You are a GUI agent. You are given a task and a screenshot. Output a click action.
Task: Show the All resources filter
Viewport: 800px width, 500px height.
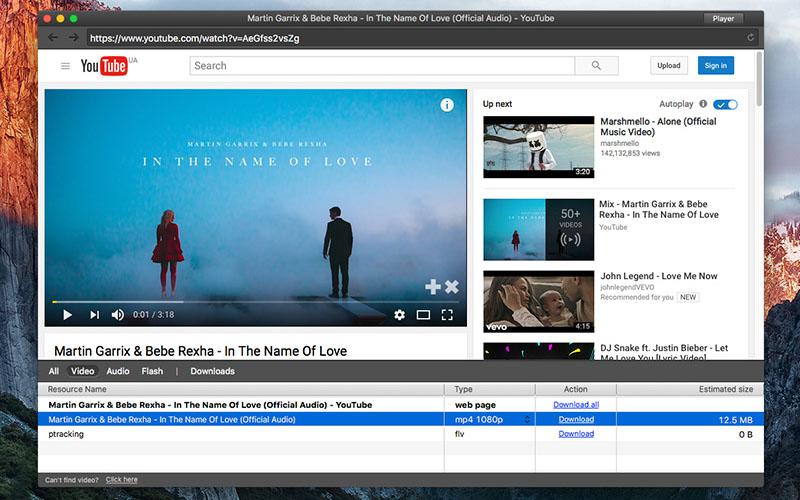coord(54,371)
